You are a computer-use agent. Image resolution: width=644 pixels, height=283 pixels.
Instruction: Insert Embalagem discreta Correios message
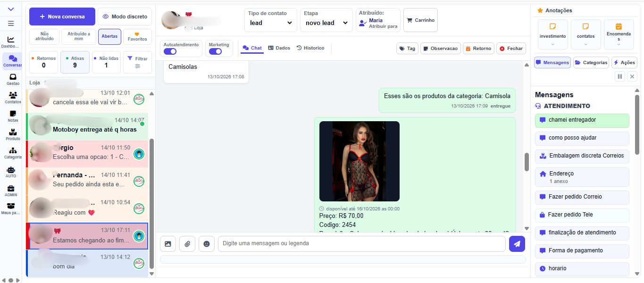point(582,156)
